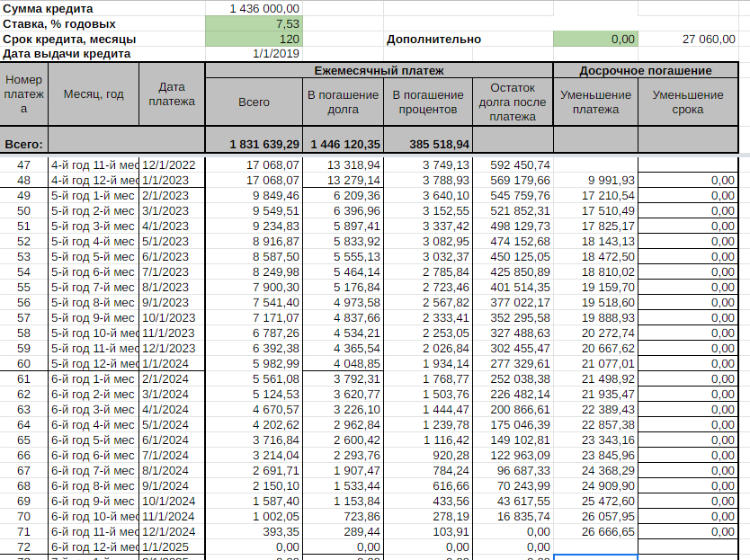Click the Всего: label in totals row
750x560 pixels.
(24, 143)
